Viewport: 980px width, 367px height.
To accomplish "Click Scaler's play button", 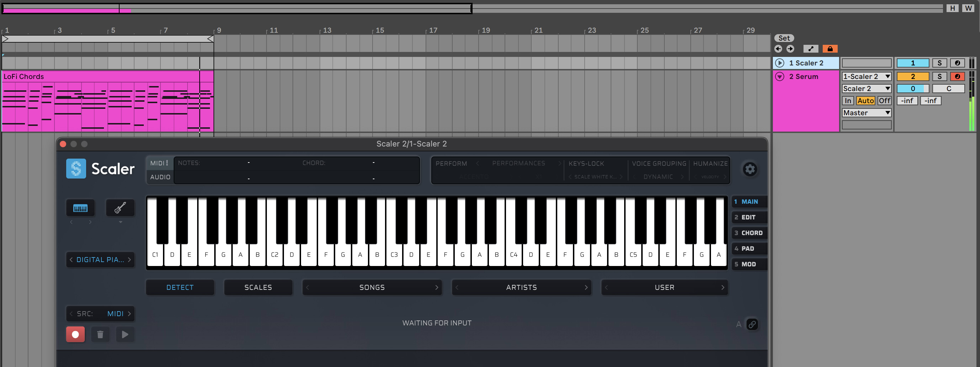I will point(125,334).
